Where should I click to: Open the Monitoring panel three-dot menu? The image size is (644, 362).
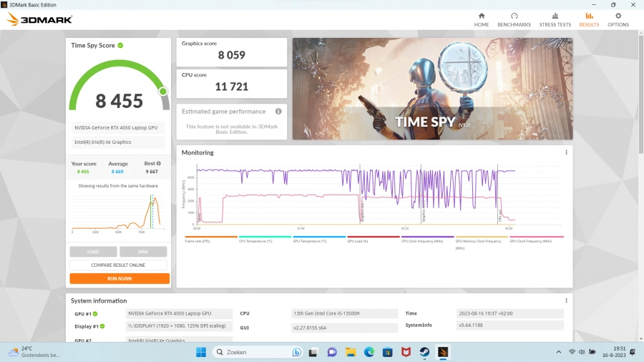click(567, 152)
